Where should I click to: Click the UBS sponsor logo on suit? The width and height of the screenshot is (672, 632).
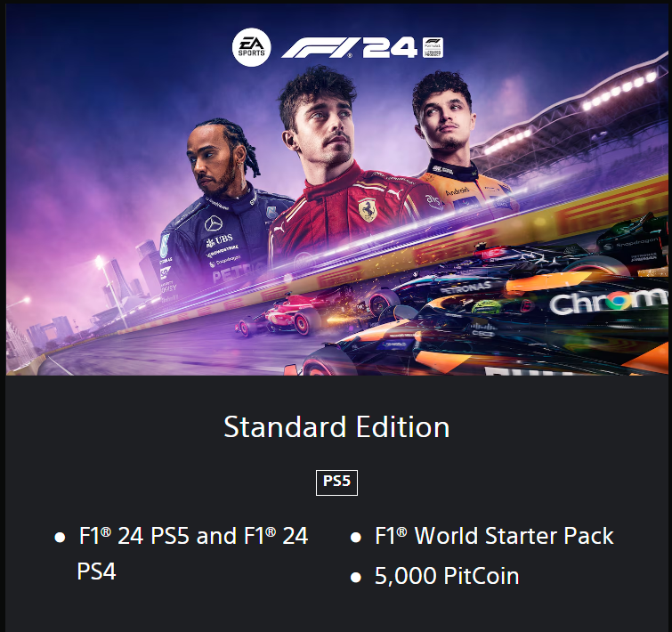click(x=220, y=240)
